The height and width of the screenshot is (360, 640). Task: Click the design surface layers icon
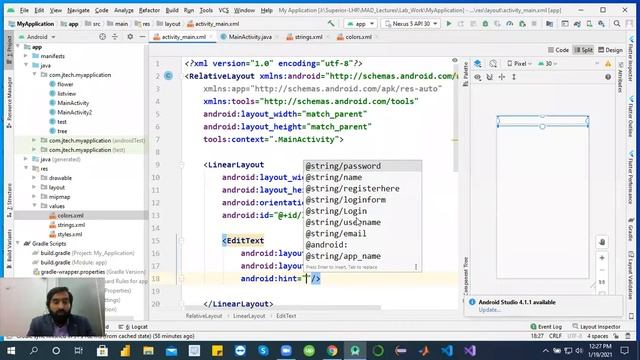click(x=478, y=64)
